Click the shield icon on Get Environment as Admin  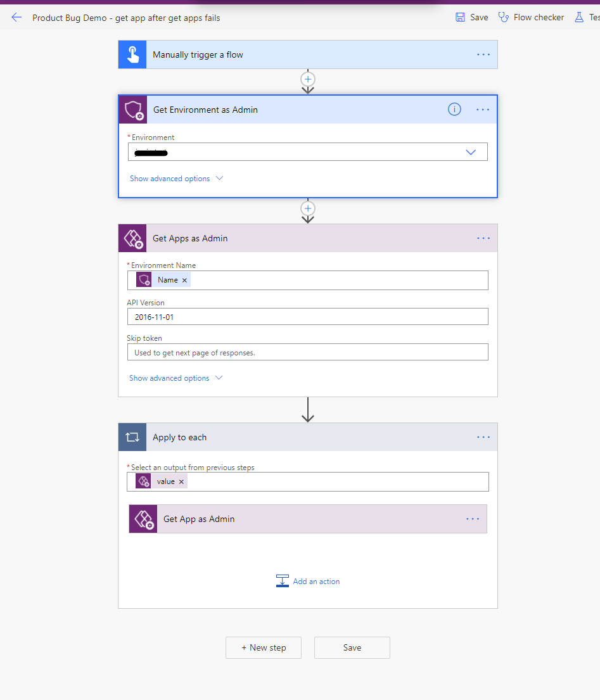pyautogui.click(x=132, y=109)
